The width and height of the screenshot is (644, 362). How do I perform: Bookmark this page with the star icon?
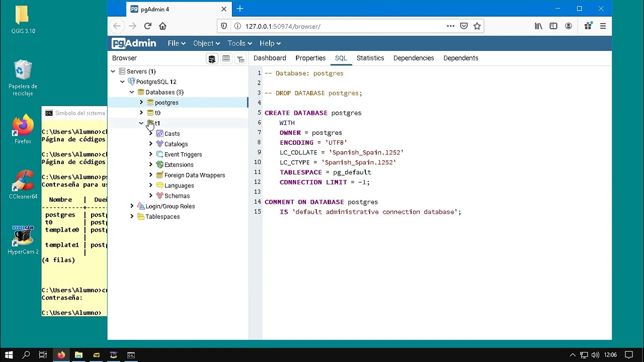(477, 26)
